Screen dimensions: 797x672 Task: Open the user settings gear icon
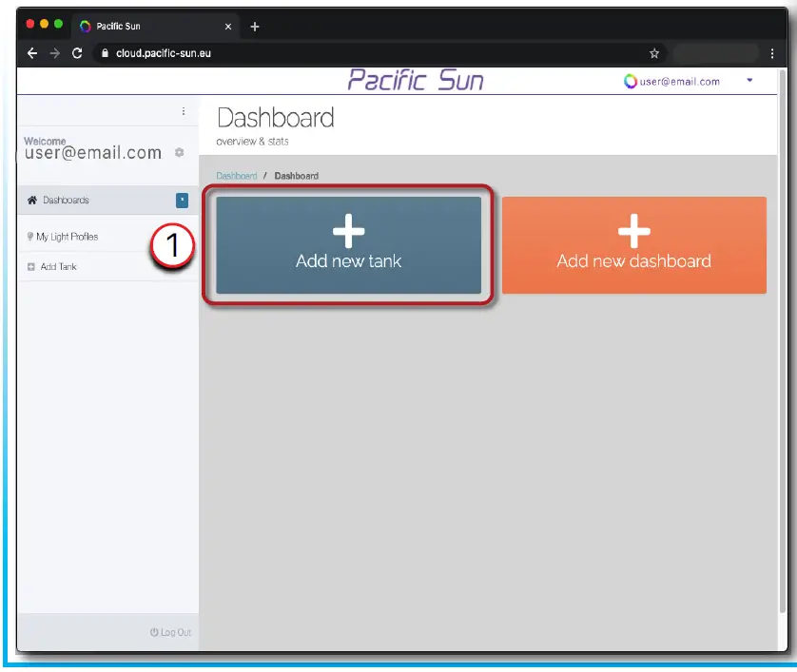coord(179,152)
